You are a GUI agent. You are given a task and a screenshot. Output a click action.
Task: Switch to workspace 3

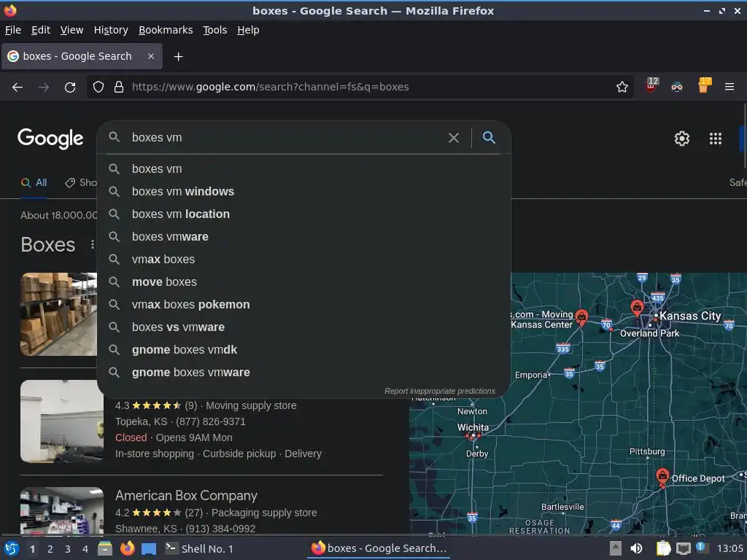[x=68, y=549]
